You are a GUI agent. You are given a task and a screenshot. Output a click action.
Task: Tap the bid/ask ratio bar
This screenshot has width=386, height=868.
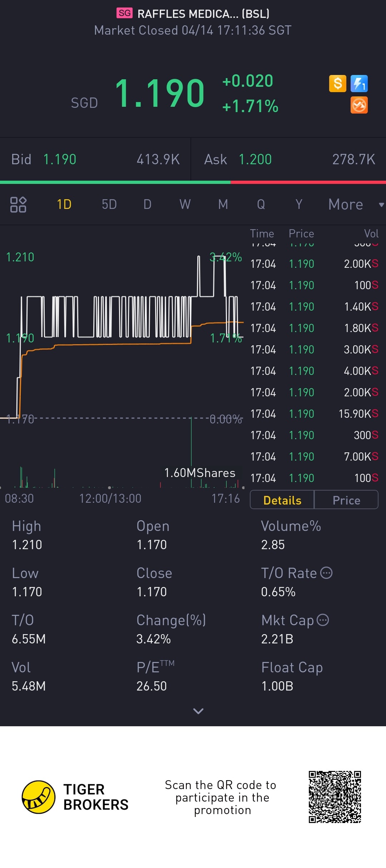tap(193, 182)
